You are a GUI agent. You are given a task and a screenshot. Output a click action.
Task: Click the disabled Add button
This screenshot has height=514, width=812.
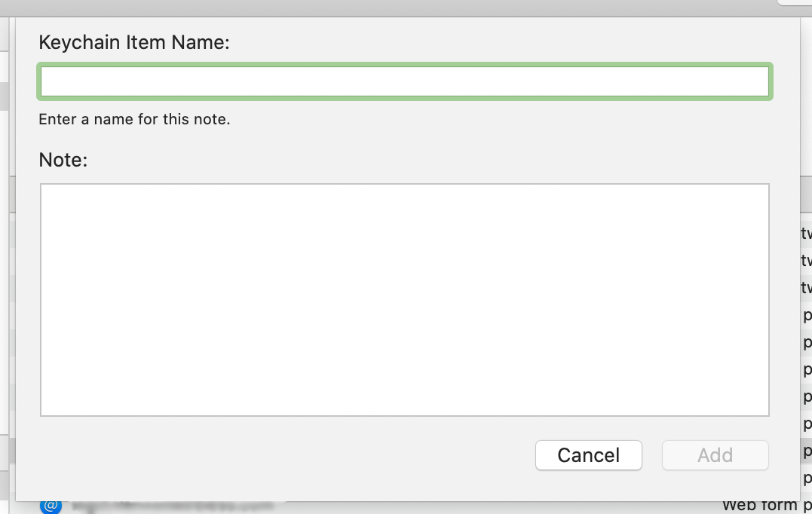715,455
